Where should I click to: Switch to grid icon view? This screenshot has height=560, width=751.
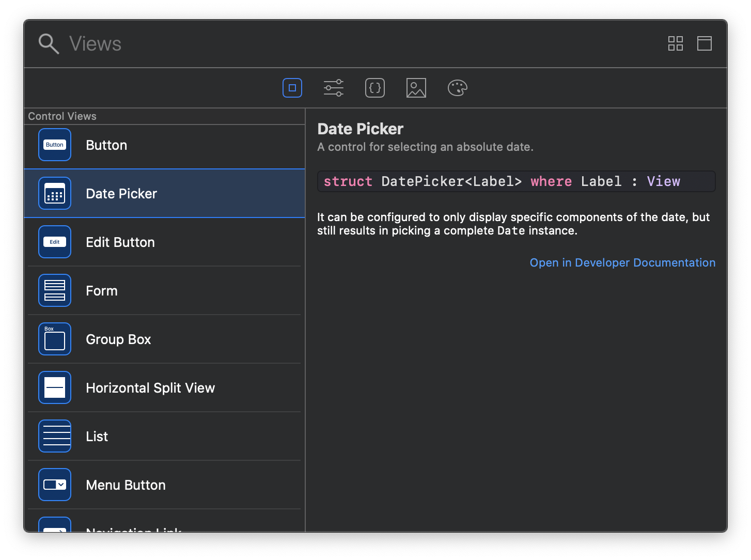676,43
